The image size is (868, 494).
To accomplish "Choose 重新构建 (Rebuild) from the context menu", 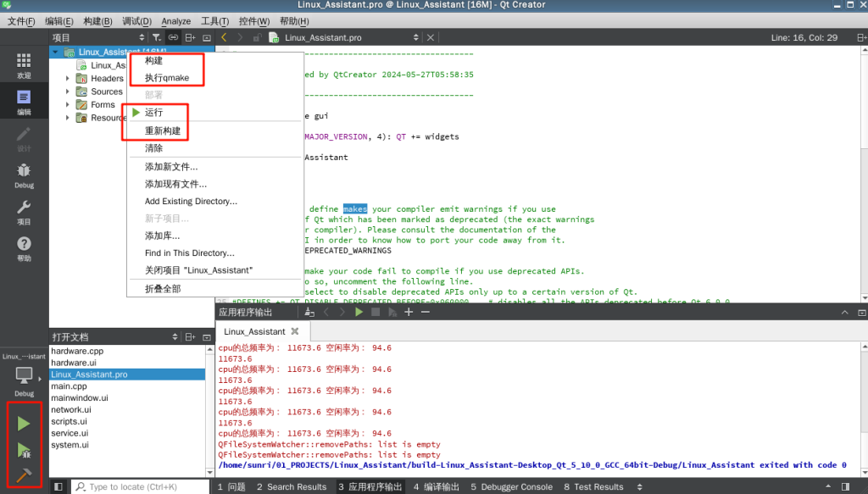I will (162, 131).
